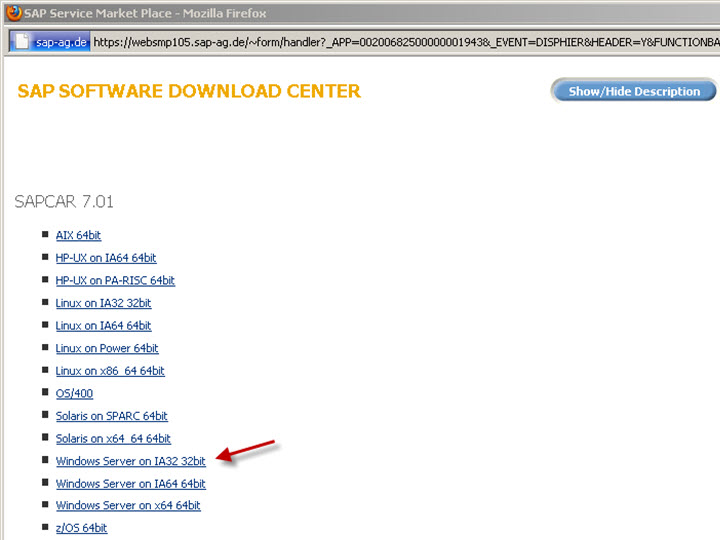This screenshot has height=540, width=720.
Task: Open the Linux on IA64 64bit link
Action: click(x=103, y=326)
